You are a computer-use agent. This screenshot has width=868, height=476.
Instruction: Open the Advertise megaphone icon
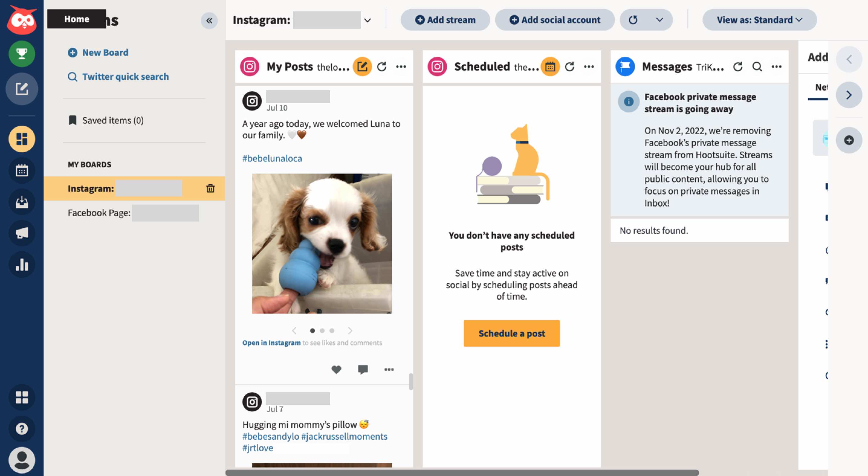[x=21, y=233]
